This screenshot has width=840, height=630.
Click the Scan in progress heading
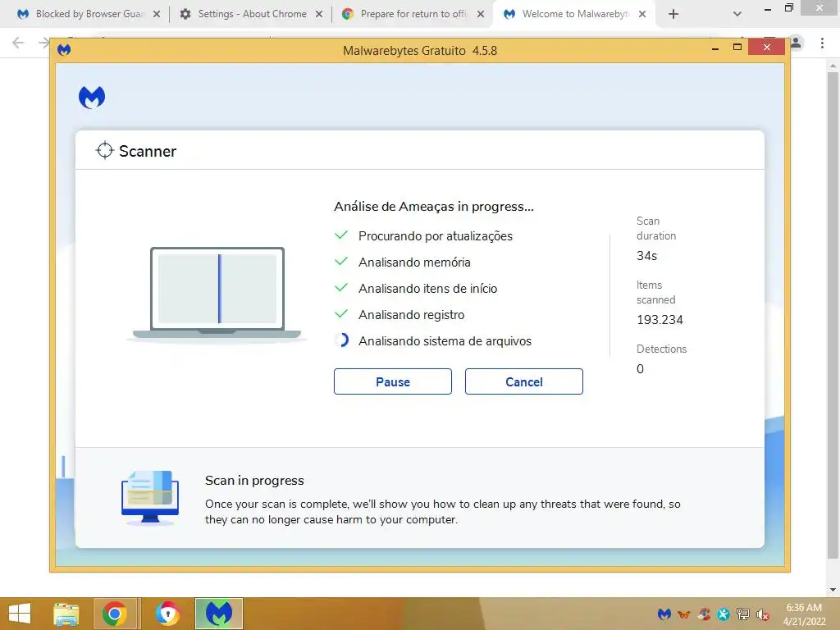tap(254, 480)
